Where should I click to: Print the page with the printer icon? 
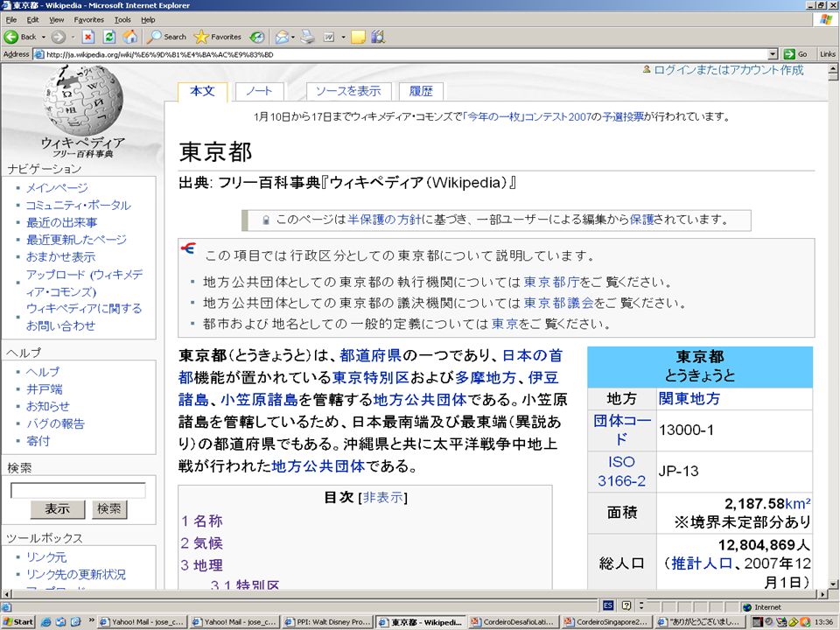(307, 37)
